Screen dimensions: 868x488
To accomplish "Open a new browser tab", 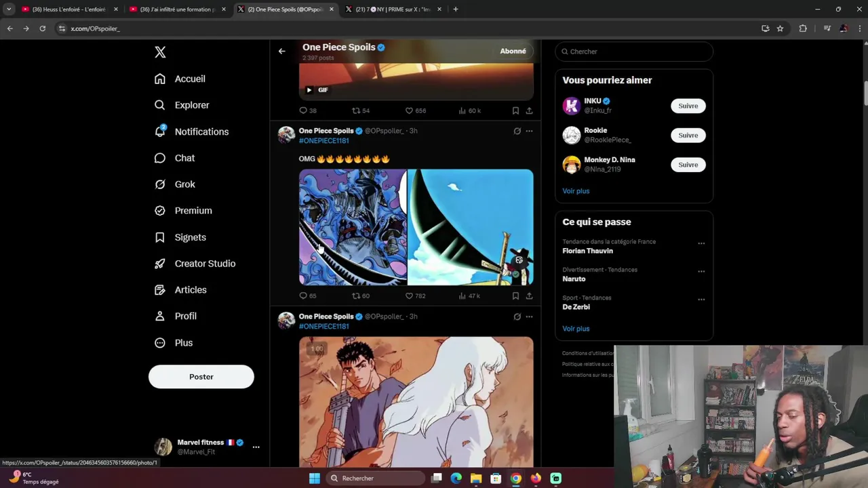I will coord(456,9).
